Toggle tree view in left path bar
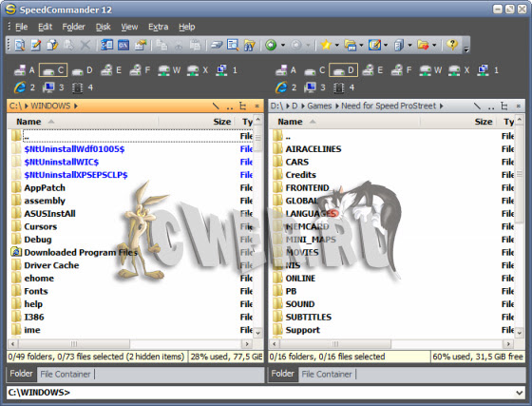The width and height of the screenshot is (532, 406). (x=242, y=106)
